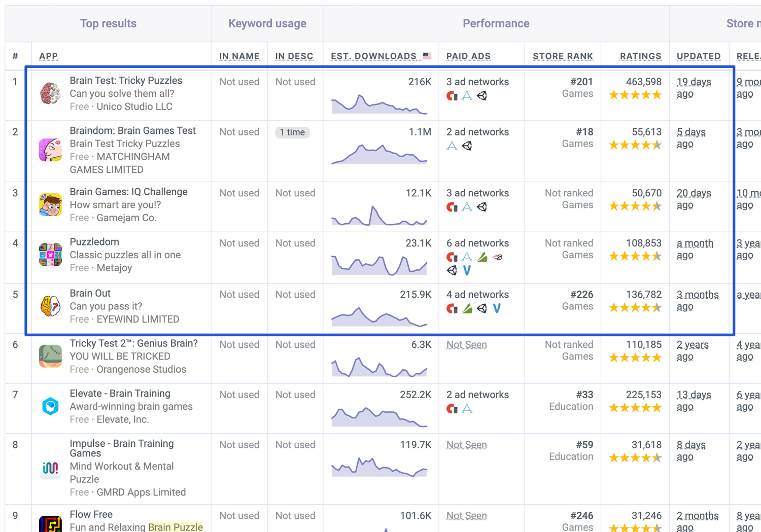Click the Unity ad network icon for Braindom

[467, 146]
